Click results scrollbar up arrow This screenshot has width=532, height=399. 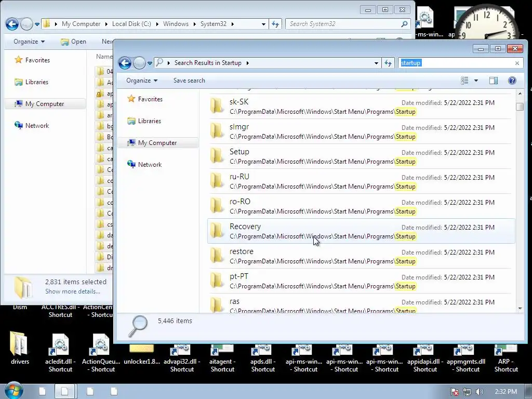tap(520, 93)
